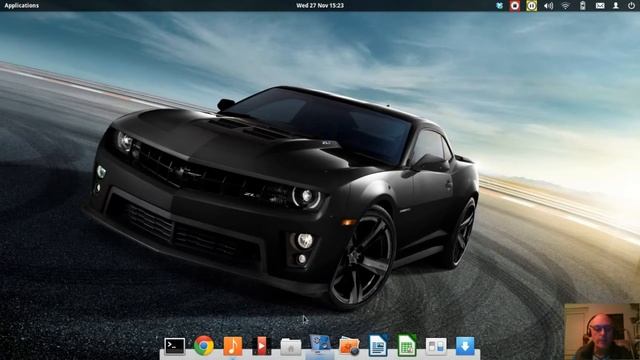640x360 pixels.
Task: Launch the Videos player in the dock
Action: [262, 346]
